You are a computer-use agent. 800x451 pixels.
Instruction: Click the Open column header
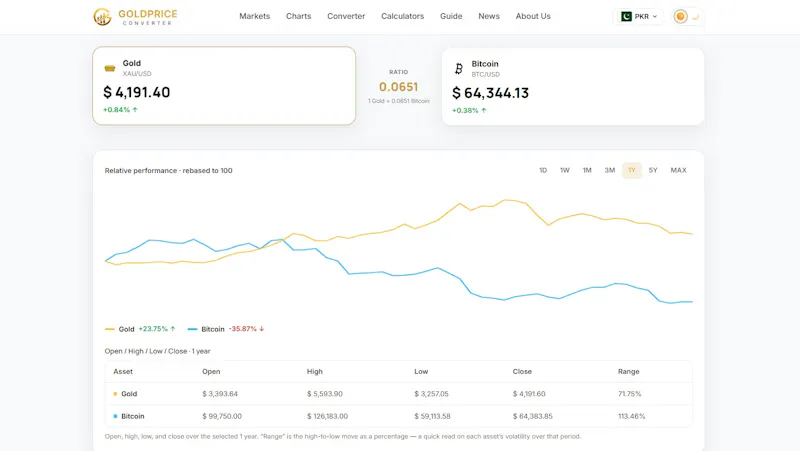211,371
